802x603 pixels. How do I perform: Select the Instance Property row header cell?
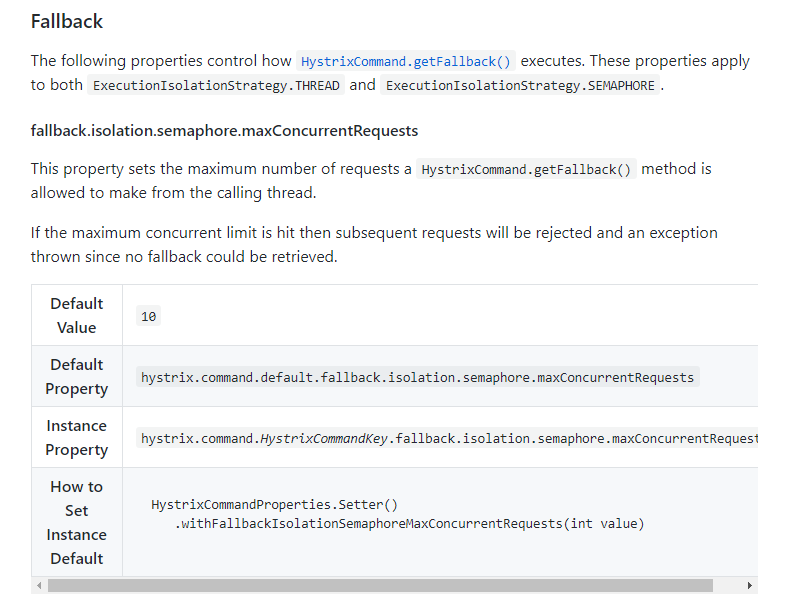click(77, 437)
